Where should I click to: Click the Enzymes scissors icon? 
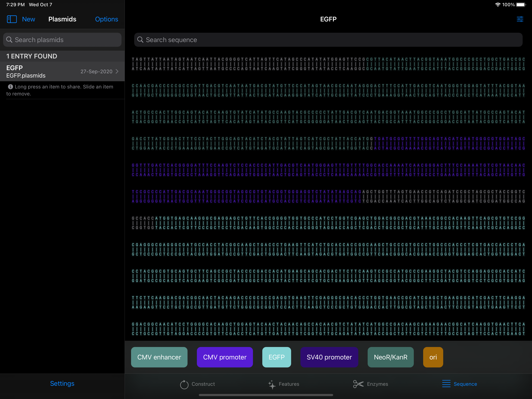click(358, 384)
